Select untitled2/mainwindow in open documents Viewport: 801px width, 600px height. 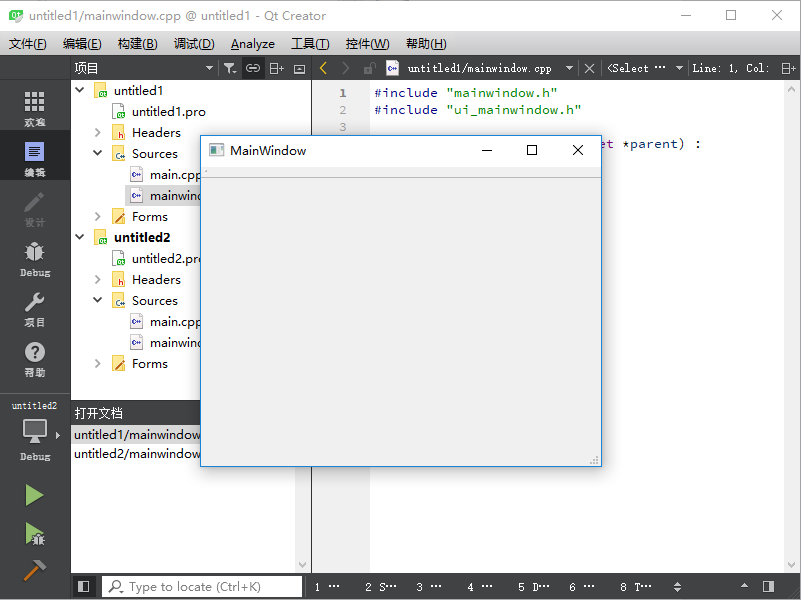[136, 453]
